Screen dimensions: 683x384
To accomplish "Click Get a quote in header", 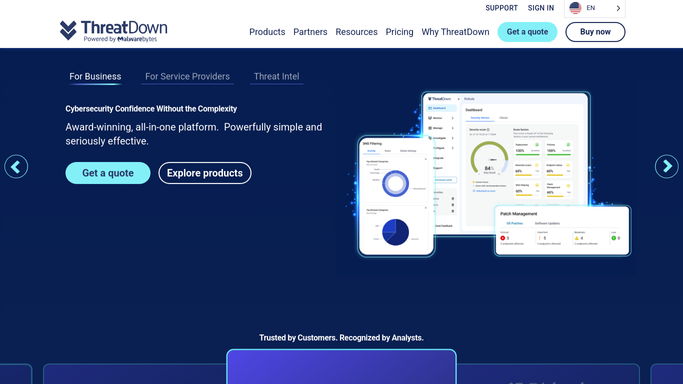I will (x=527, y=32).
